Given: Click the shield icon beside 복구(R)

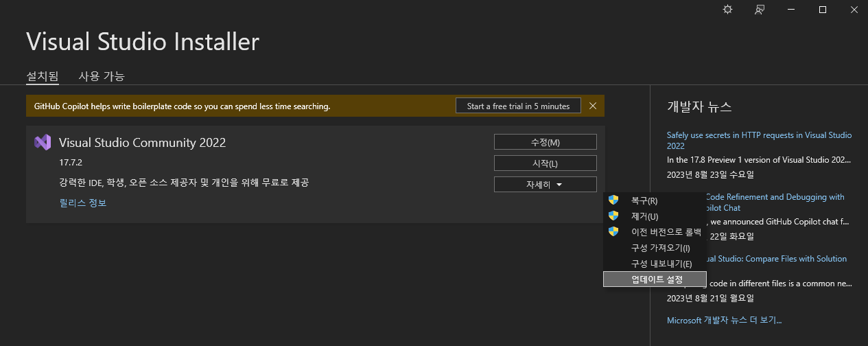Looking at the screenshot, I should pyautogui.click(x=613, y=200).
